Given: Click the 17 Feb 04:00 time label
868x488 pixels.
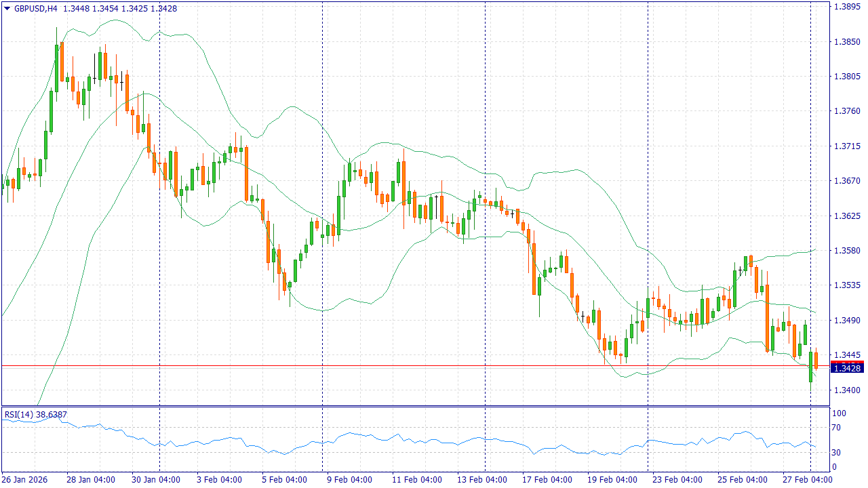Looking at the screenshot, I should (546, 480).
